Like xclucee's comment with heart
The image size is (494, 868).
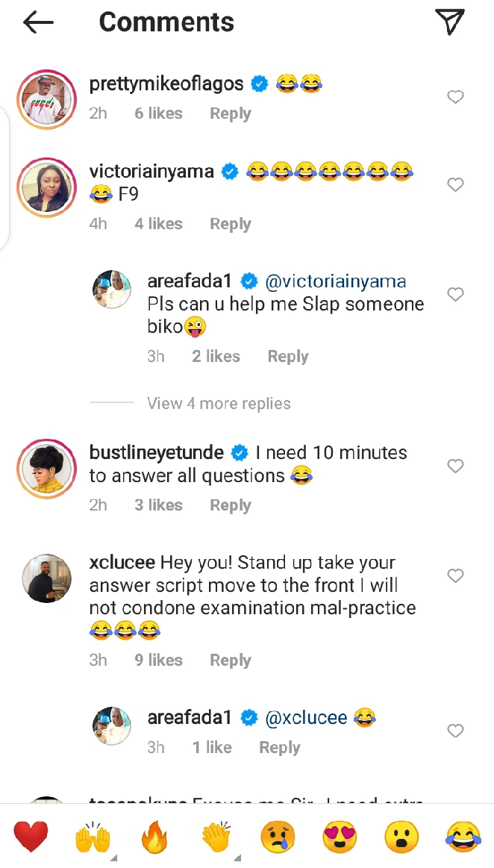pyautogui.click(x=455, y=575)
